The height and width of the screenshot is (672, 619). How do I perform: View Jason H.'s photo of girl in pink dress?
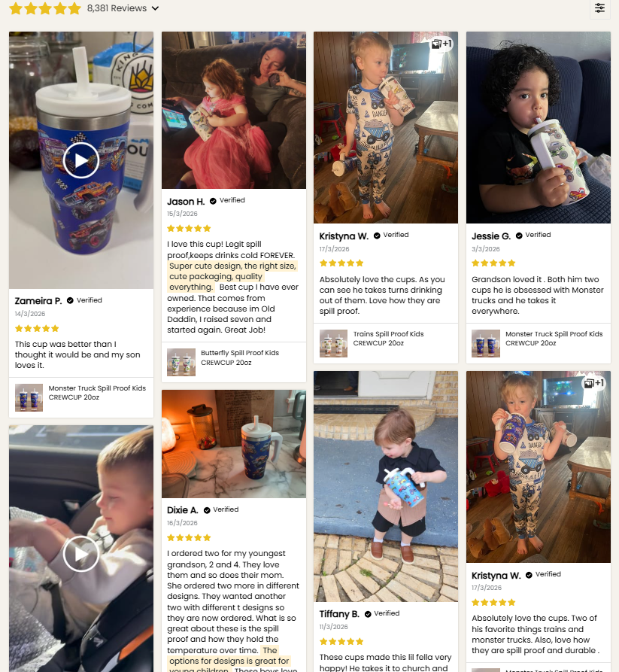(234, 110)
